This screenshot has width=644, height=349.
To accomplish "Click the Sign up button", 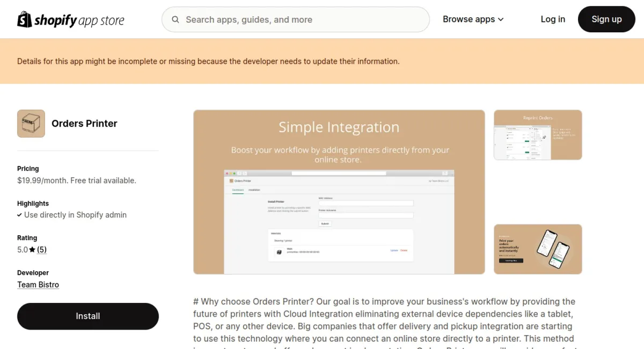I will click(x=606, y=19).
